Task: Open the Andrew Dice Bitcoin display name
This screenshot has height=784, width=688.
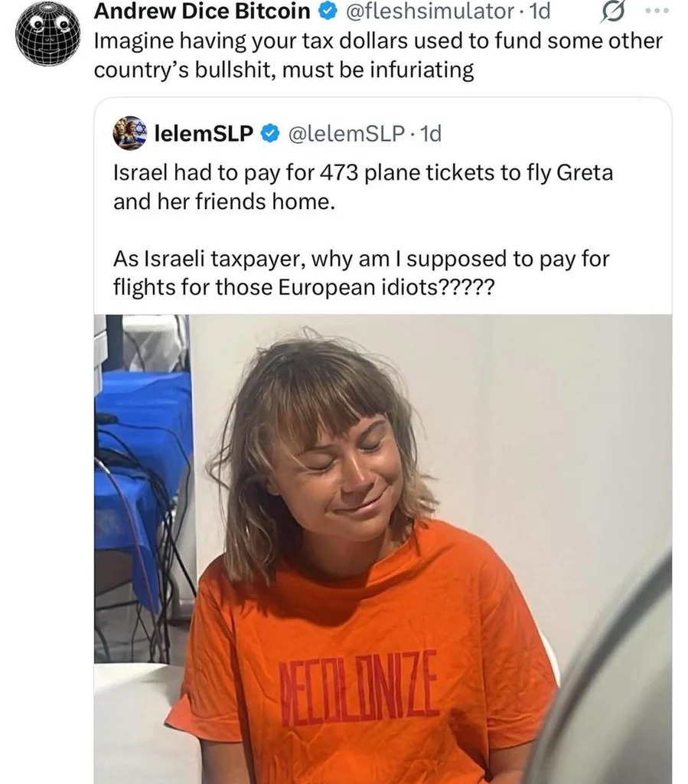Action: [x=202, y=11]
